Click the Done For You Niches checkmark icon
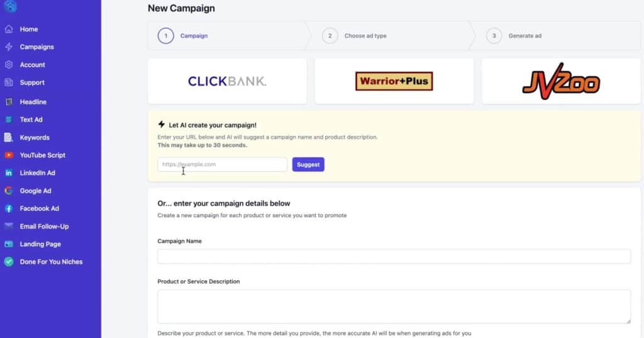The width and height of the screenshot is (644, 338). (x=9, y=262)
